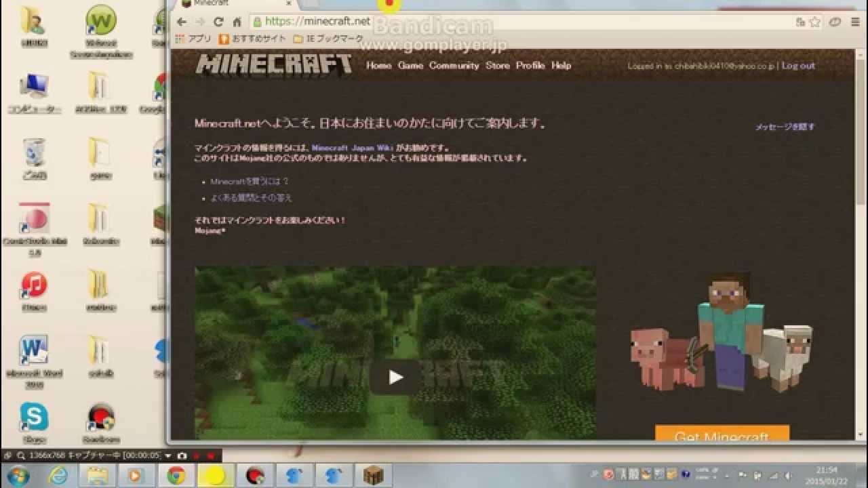The width and height of the screenshot is (868, 488).
Task: Click the Bandicam camera screenshot icon
Action: click(x=182, y=455)
